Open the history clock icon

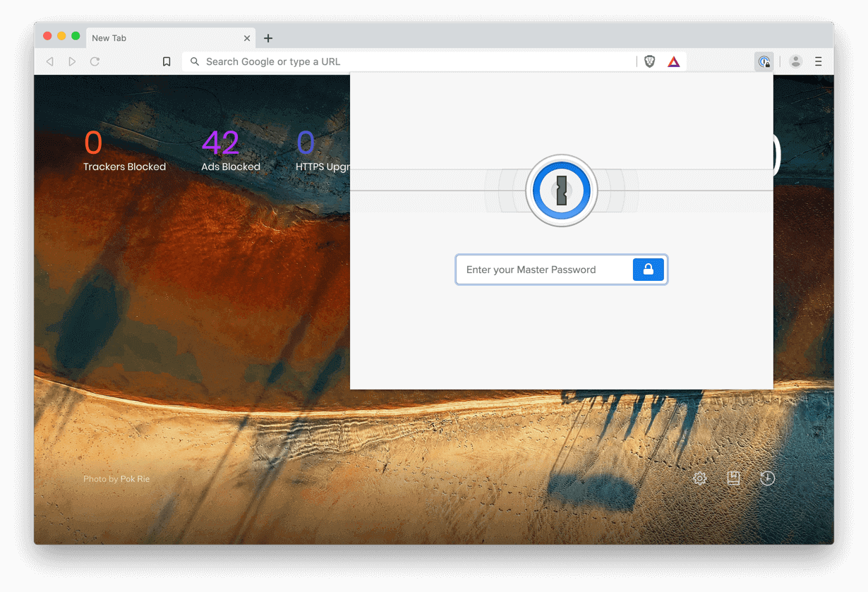tap(767, 478)
